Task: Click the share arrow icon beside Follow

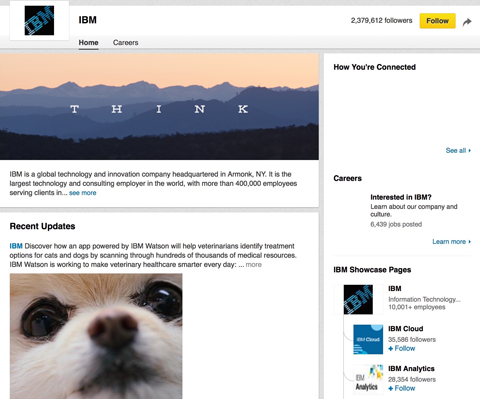Action: (467, 22)
